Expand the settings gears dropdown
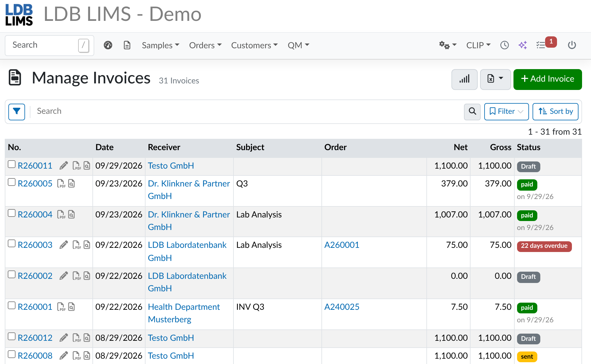This screenshot has height=364, width=591. click(448, 45)
